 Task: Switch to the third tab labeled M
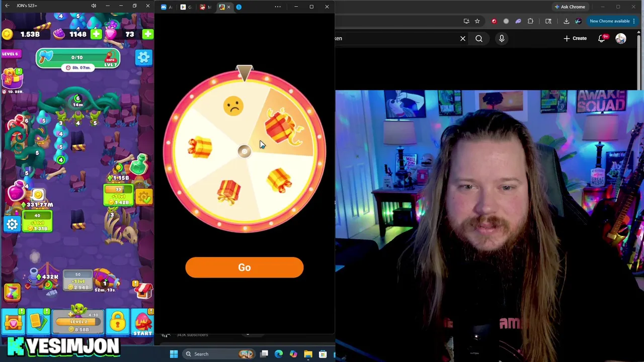coord(205,7)
